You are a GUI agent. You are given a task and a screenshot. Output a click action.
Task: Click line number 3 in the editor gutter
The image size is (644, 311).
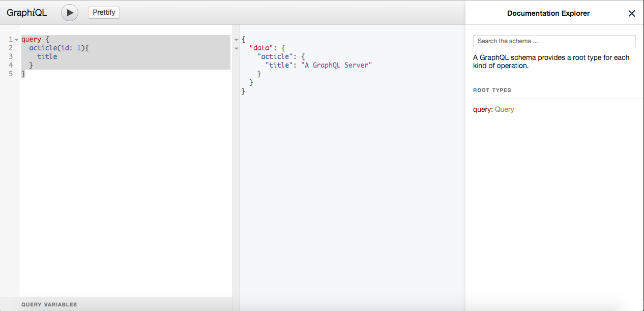(x=10, y=56)
